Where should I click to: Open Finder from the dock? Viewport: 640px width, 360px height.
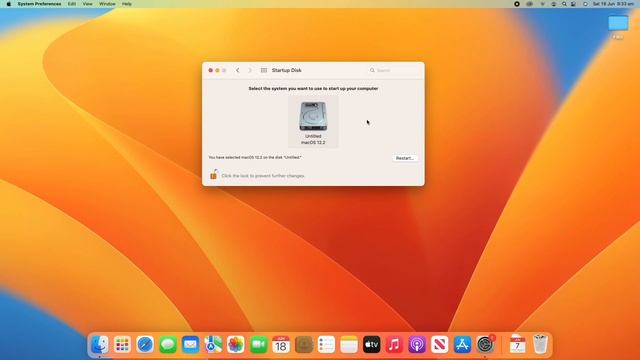click(100, 344)
